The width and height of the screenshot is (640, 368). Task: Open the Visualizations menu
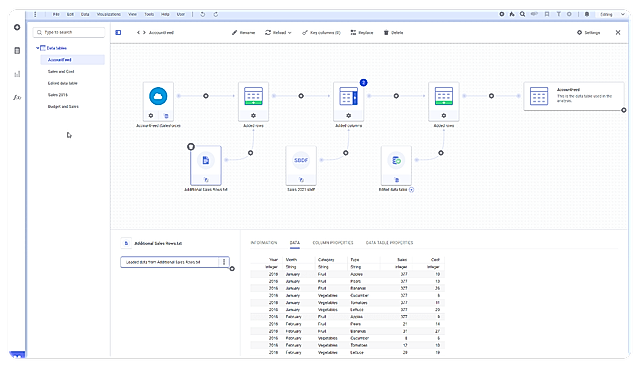(x=109, y=14)
